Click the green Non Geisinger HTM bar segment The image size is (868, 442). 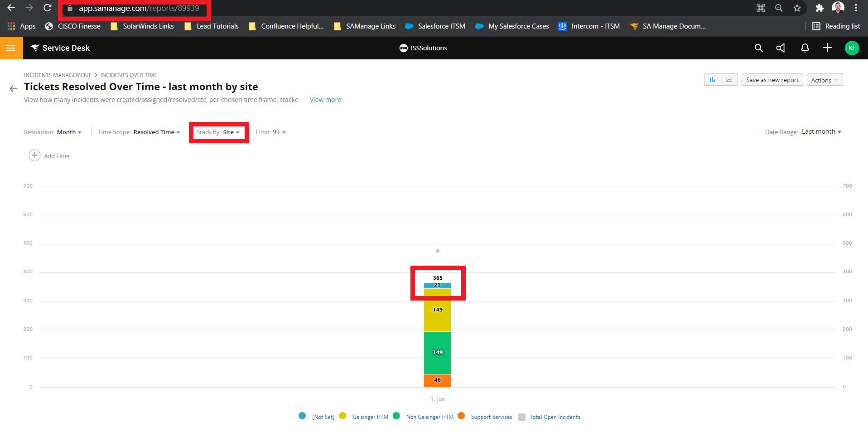point(437,353)
